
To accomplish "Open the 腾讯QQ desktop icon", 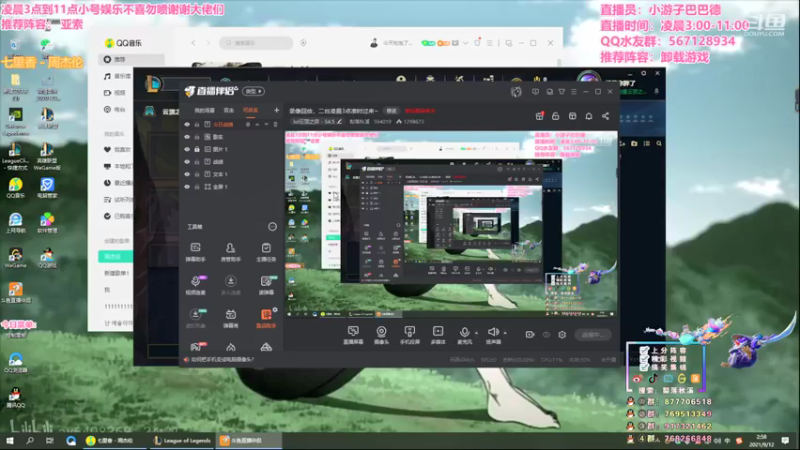I will pyautogui.click(x=15, y=397).
